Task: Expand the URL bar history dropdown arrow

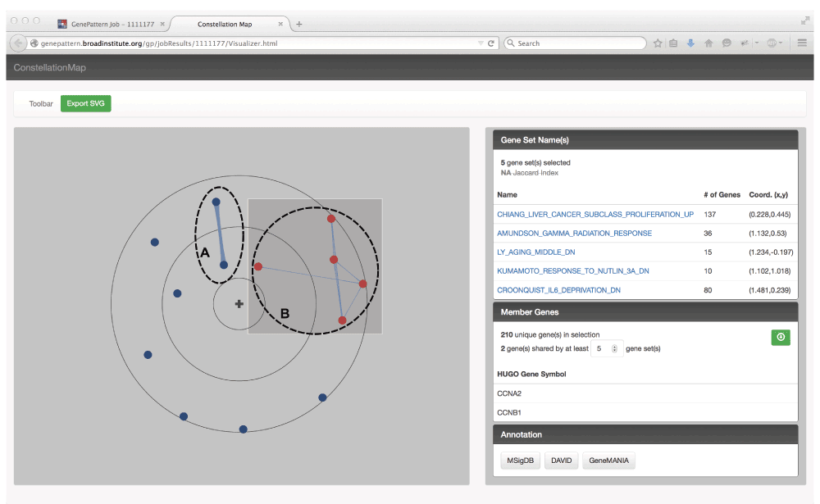Action: pyautogui.click(x=481, y=43)
